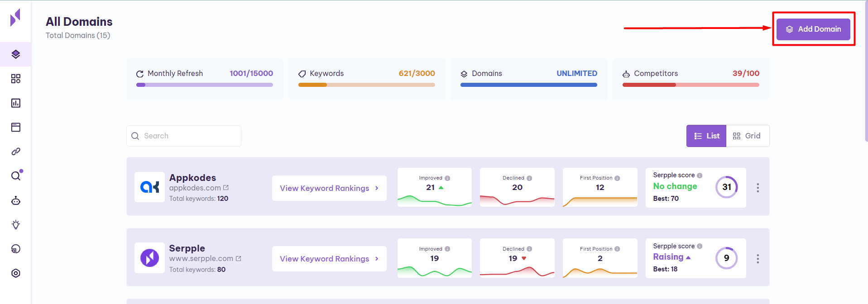
Task: Click the "No change" score status
Action: (675, 186)
